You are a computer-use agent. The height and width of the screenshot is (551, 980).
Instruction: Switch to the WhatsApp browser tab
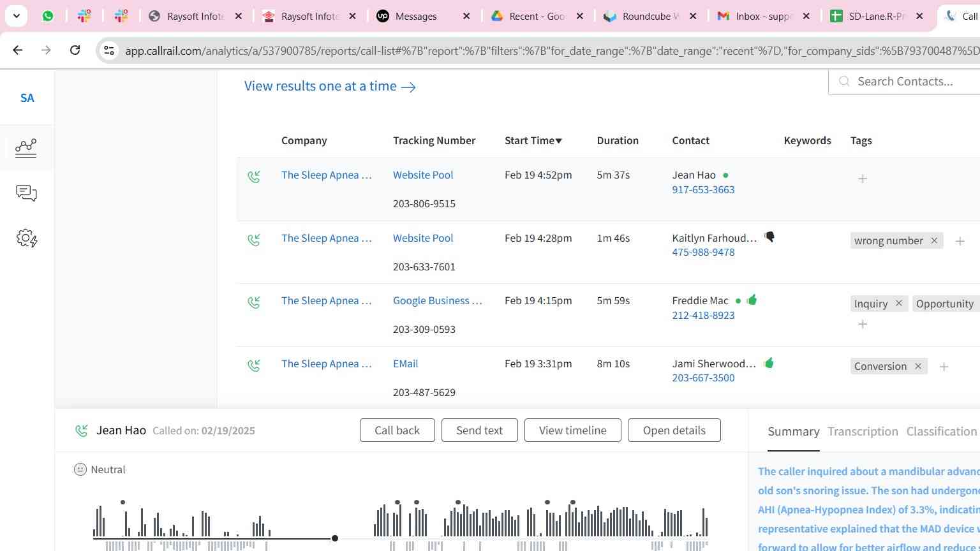point(48,16)
